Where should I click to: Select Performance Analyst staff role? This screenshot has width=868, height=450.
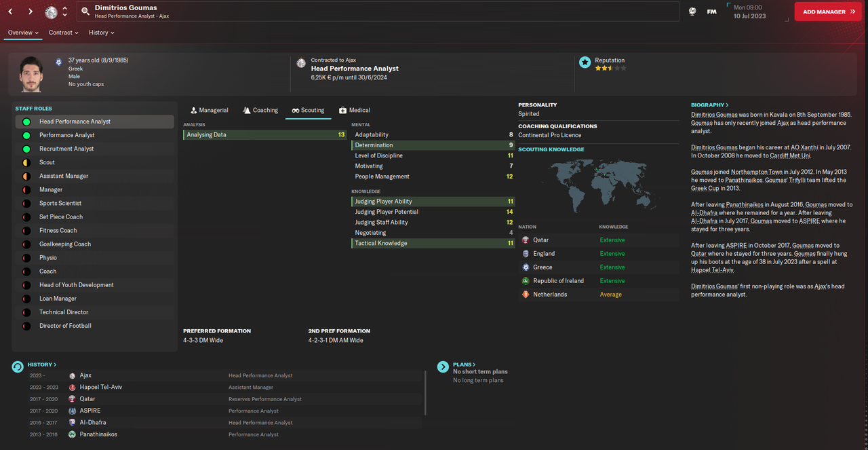click(x=95, y=136)
